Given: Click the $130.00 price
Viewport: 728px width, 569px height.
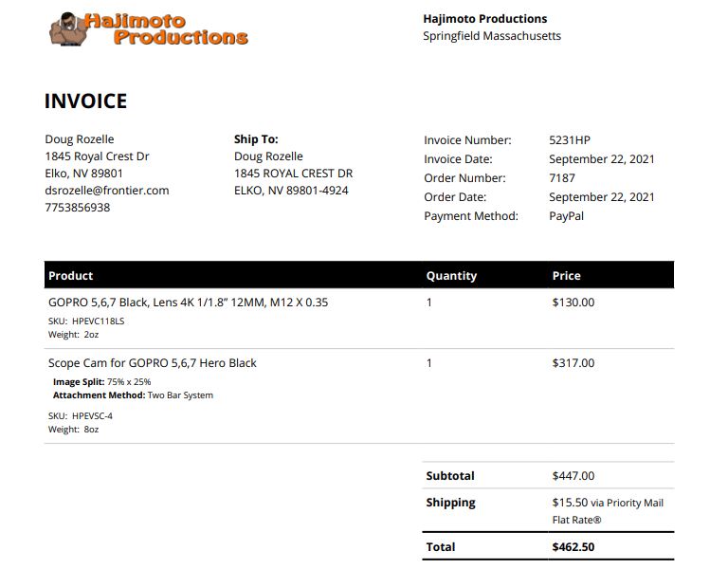Looking at the screenshot, I should tap(573, 303).
